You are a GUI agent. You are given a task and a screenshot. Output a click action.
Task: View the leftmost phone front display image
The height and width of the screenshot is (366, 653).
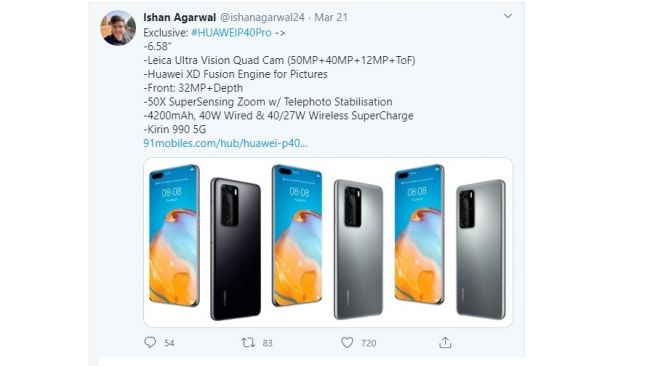174,236
